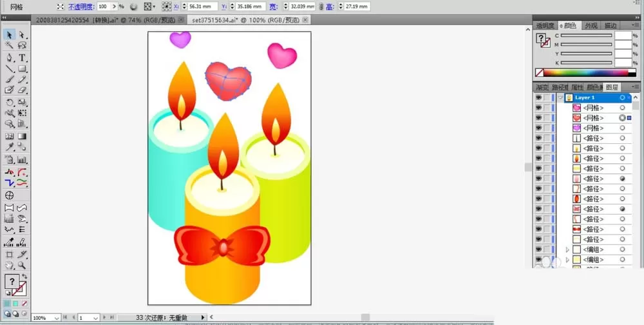Open the opacity value dropdown arrow

pyautogui.click(x=114, y=6)
